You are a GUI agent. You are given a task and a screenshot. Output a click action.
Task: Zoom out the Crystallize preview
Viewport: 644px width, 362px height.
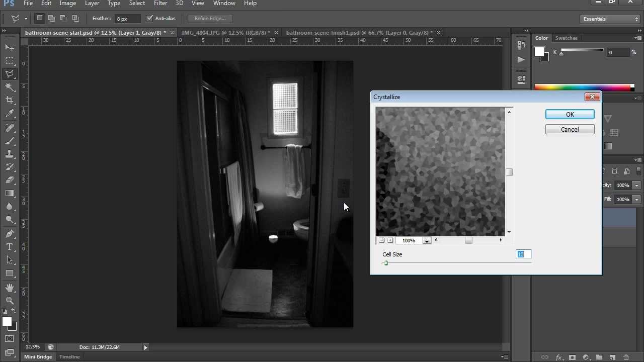coord(381,241)
